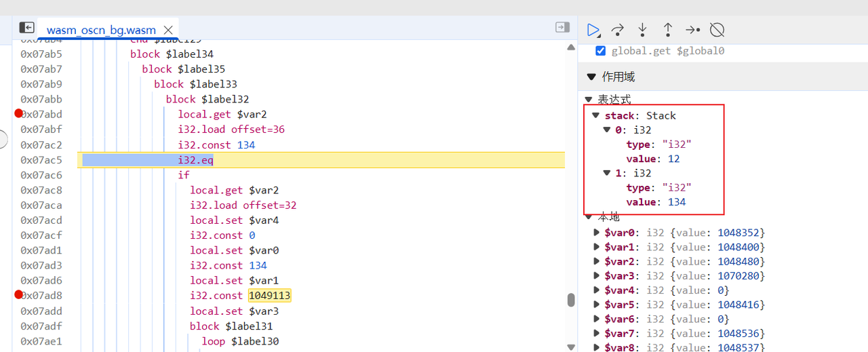This screenshot has height=352, width=868.
Task: Click the code editor vertical scrollbar thumb
Action: click(x=571, y=300)
